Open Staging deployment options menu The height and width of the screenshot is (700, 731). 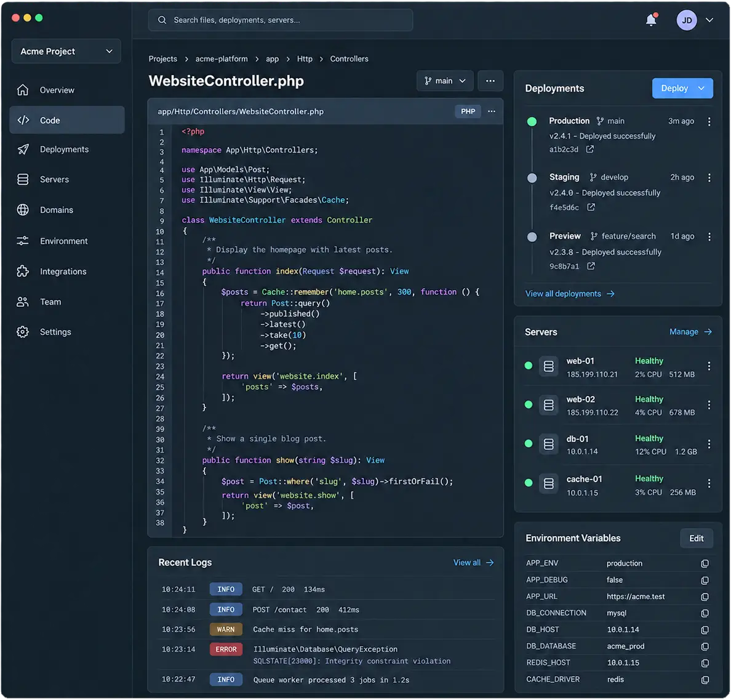click(709, 178)
